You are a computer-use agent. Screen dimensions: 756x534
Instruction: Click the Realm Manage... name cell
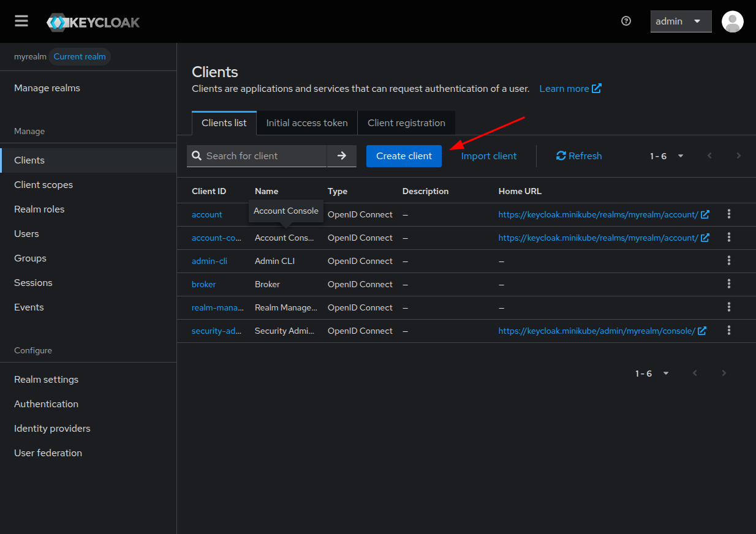tap(286, 307)
